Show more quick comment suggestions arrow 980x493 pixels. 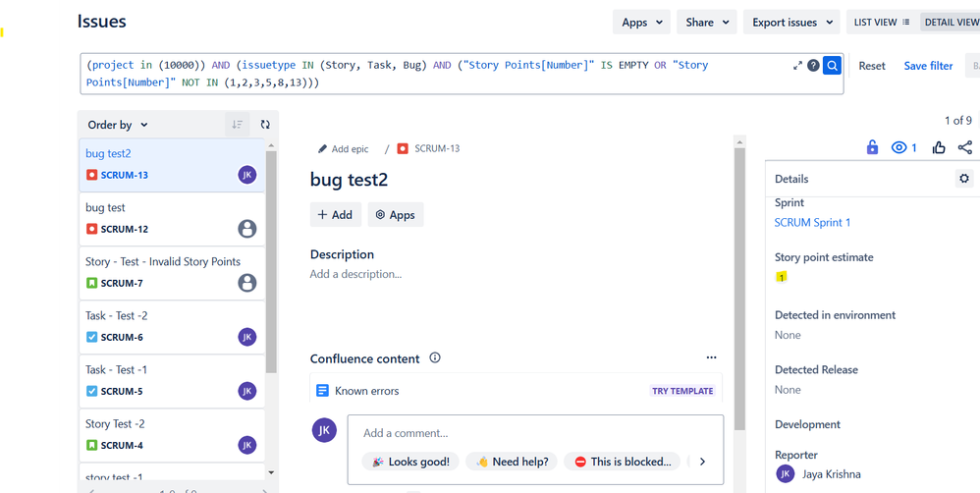point(702,462)
